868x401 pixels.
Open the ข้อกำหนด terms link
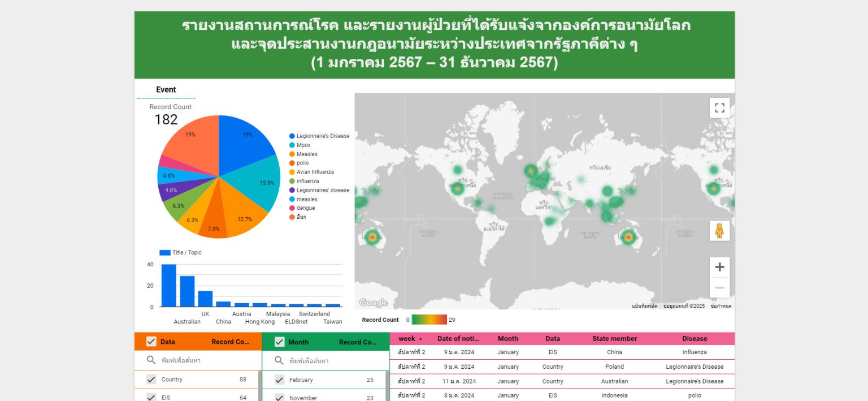click(x=721, y=305)
